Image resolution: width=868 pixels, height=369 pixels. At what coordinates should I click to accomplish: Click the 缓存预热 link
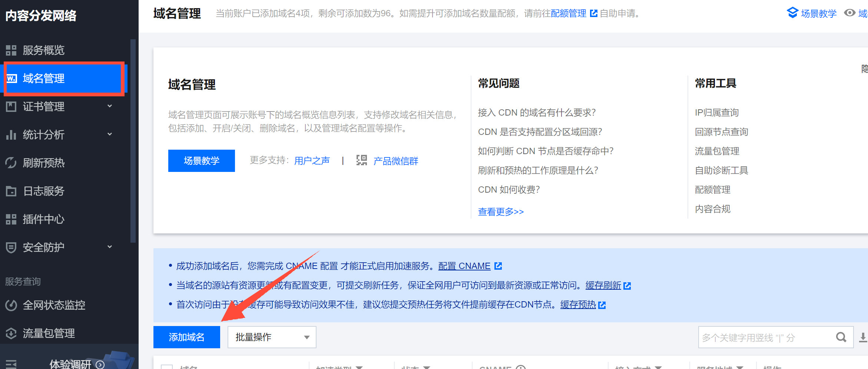pyautogui.click(x=578, y=305)
